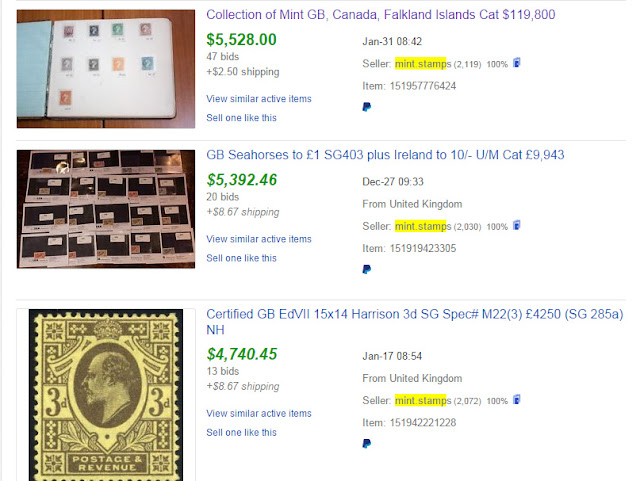Open the Certified GB EdVII 15x14 Harrison listing
This screenshot has width=640, height=481.
(415, 322)
